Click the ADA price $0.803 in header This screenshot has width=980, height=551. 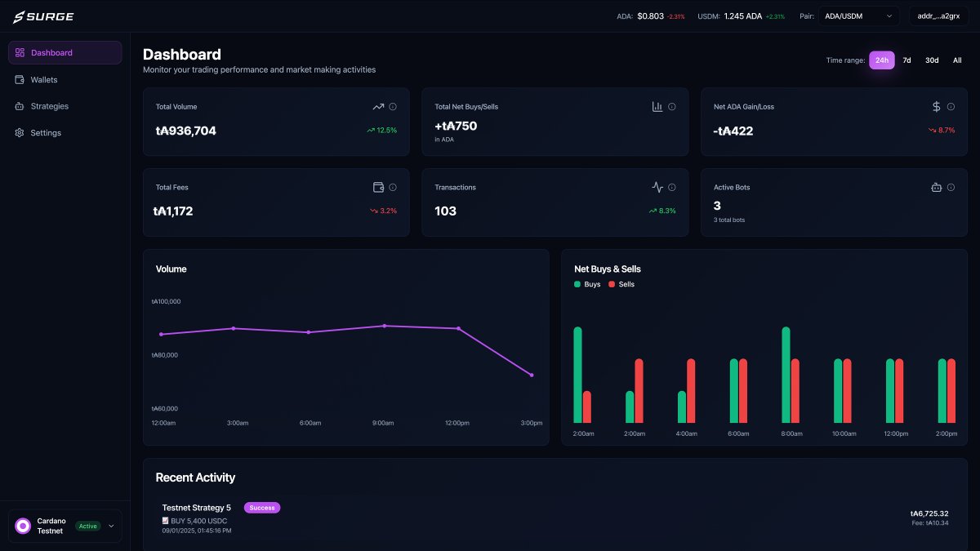click(x=650, y=16)
